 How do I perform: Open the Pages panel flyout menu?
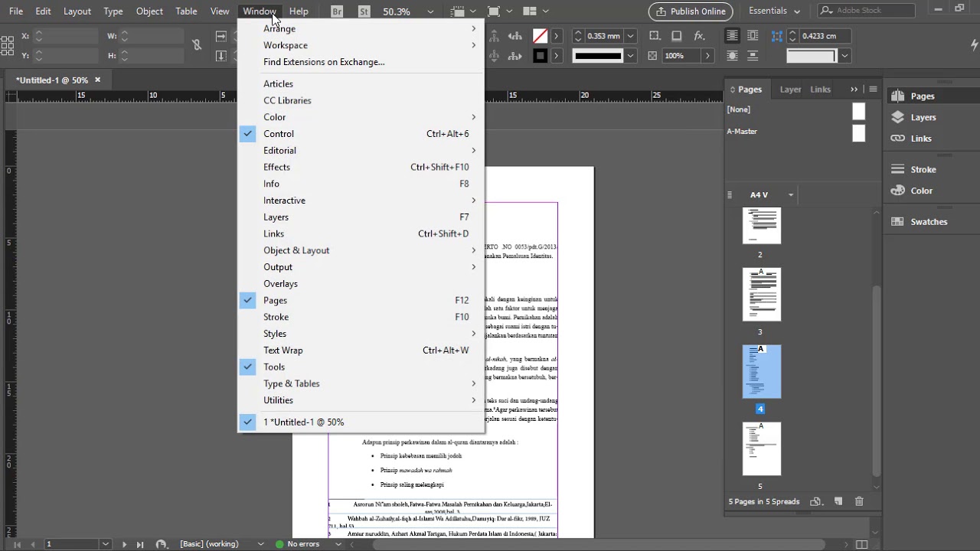[x=873, y=90]
